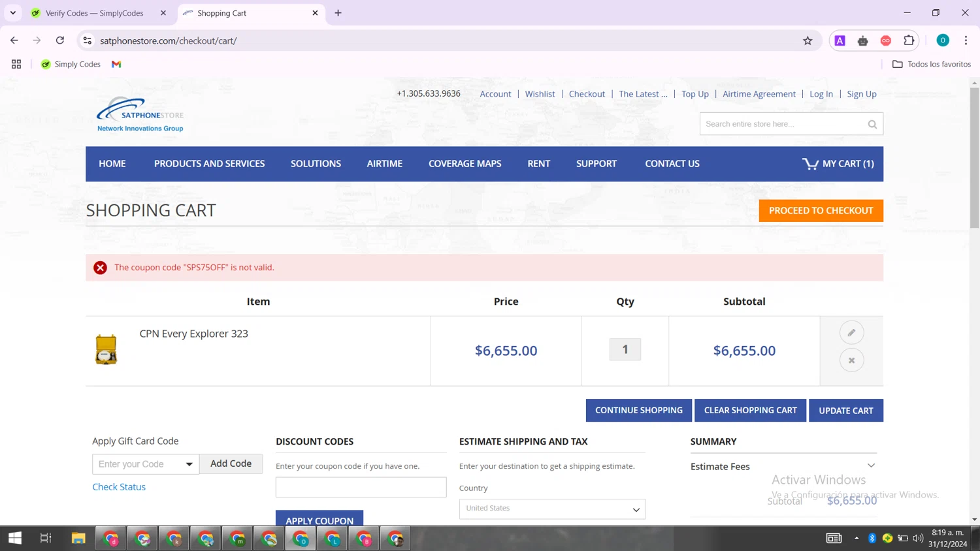Click the Top Up link
Viewport: 980px width, 551px height.
(x=695, y=94)
